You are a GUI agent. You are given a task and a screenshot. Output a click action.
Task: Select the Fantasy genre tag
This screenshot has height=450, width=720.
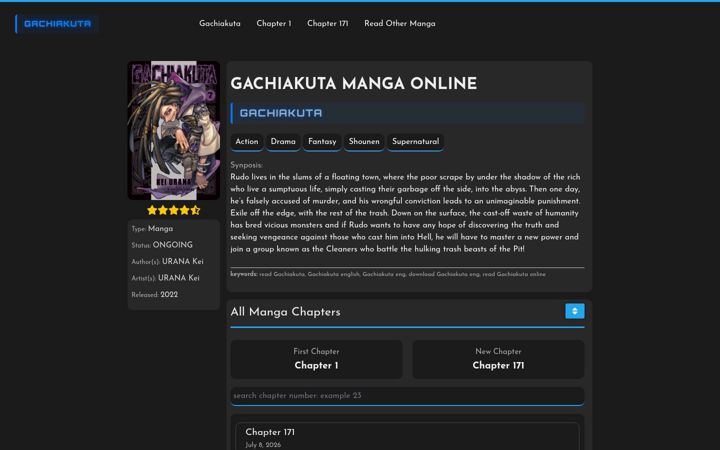322,142
